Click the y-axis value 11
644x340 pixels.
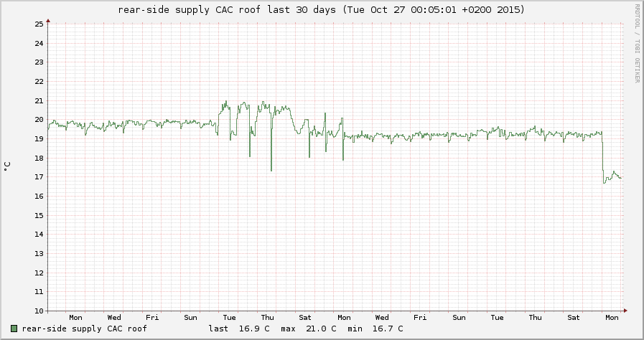tap(39, 292)
